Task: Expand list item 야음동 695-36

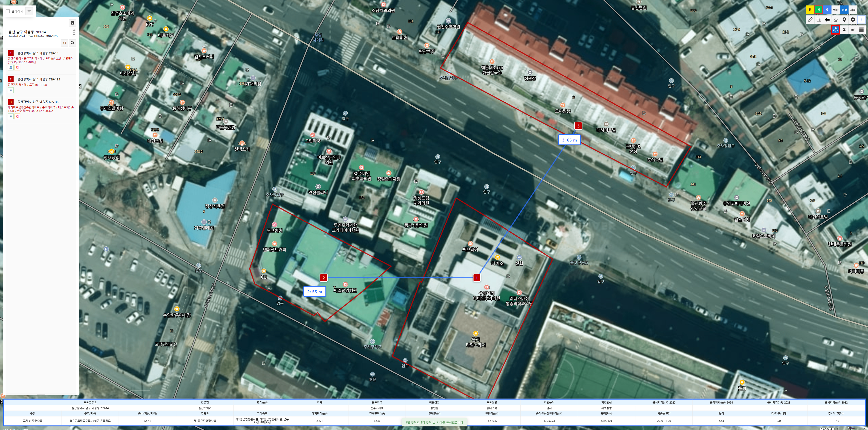Action: click(x=38, y=102)
